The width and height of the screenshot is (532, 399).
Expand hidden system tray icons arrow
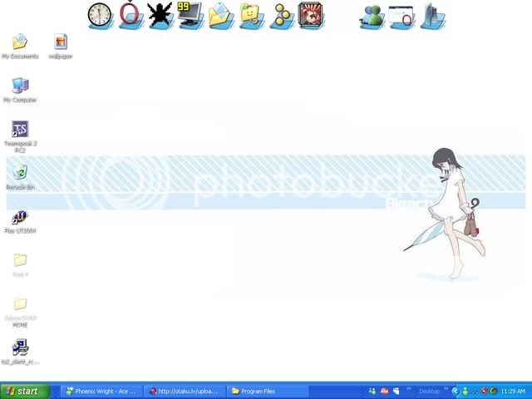pos(456,391)
